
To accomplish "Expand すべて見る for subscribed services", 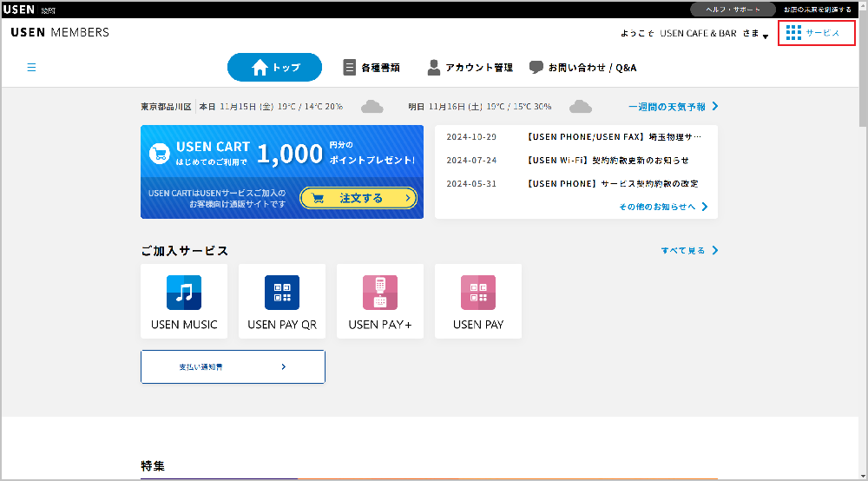I will (689, 250).
